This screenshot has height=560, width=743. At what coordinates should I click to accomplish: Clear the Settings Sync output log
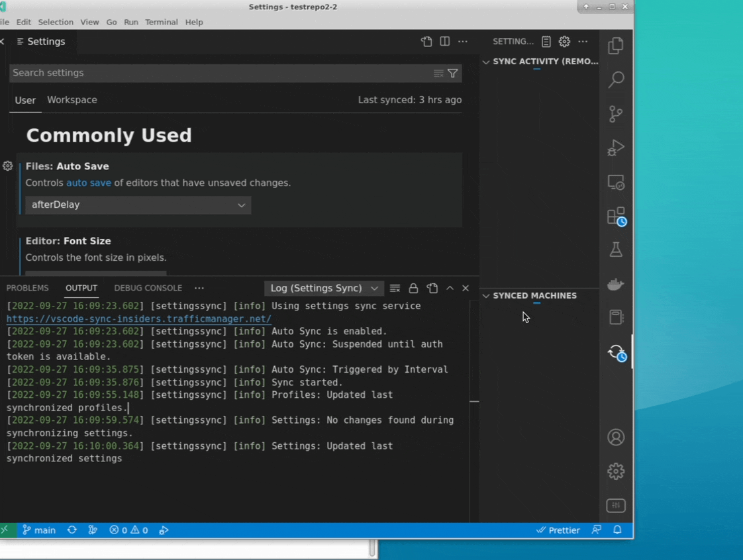(395, 288)
